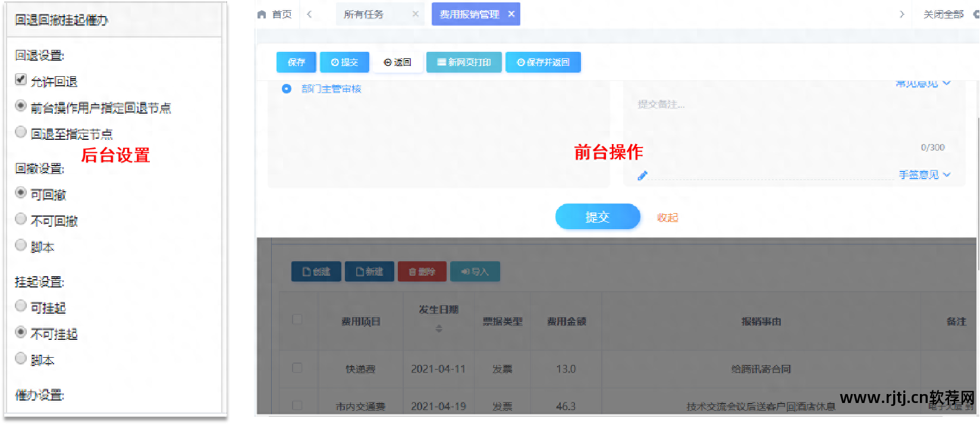Select the 可回撤 radio button
Image resolution: width=980 pixels, height=425 pixels.
pyautogui.click(x=21, y=193)
